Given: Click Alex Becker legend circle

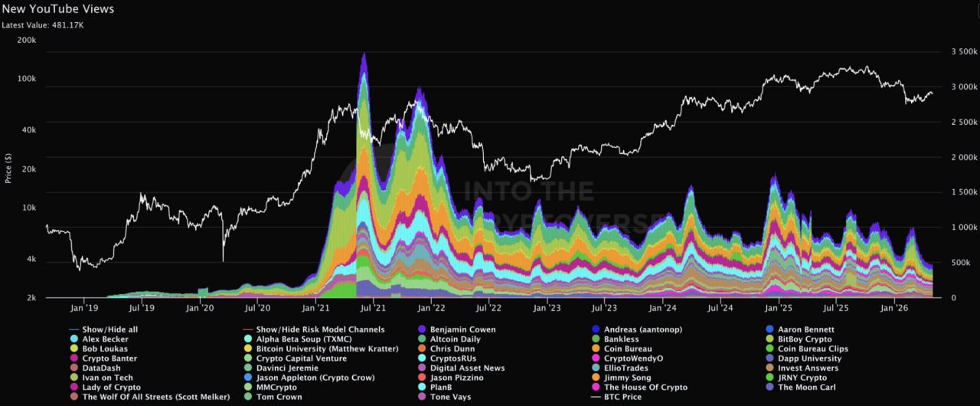Looking at the screenshot, I should point(73,339).
